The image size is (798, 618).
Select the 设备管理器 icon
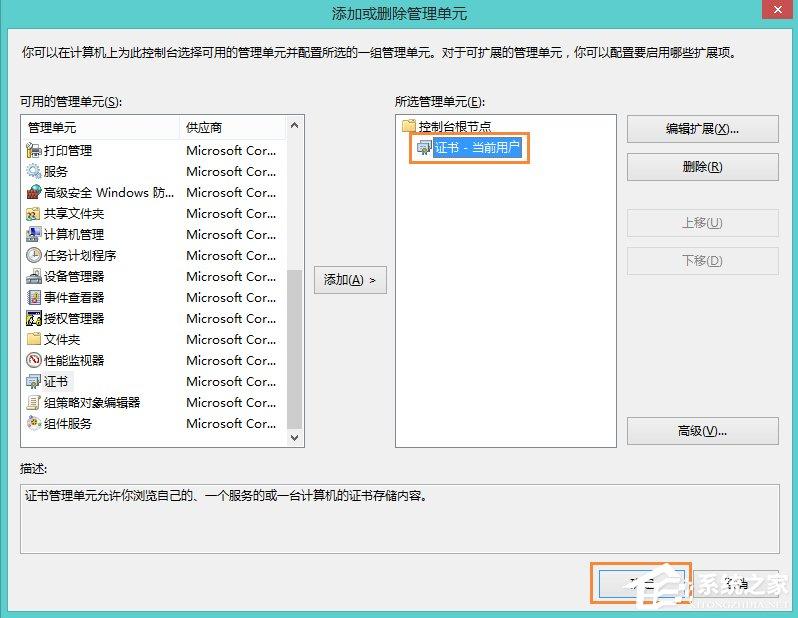click(34, 276)
